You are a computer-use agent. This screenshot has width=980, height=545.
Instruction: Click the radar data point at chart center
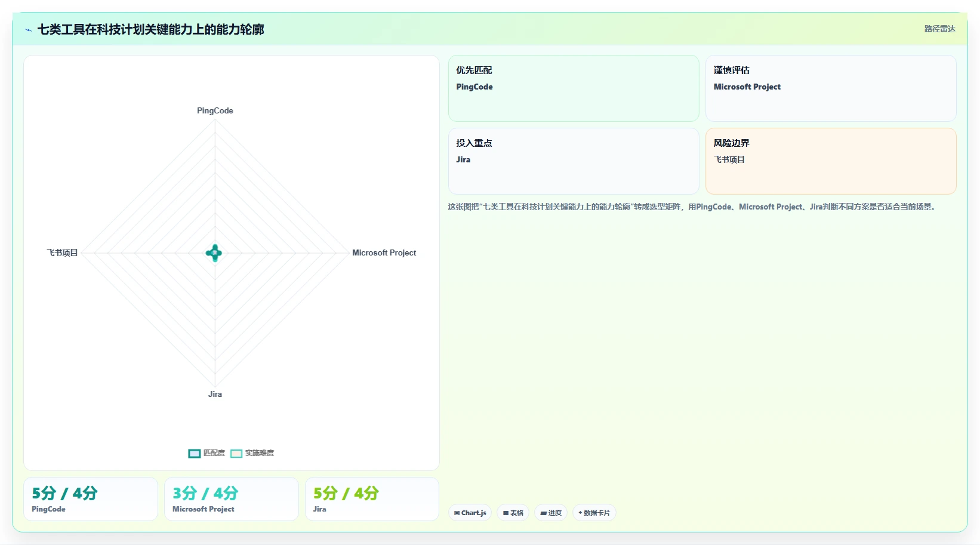coord(214,253)
